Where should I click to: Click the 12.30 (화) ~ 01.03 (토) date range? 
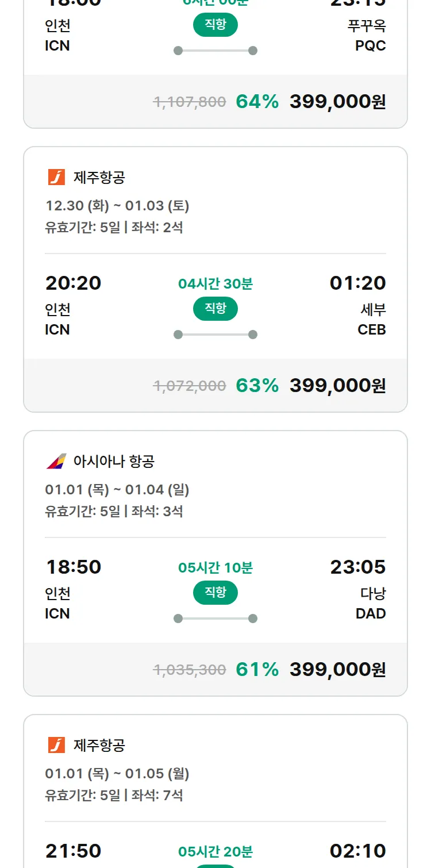pos(117,206)
